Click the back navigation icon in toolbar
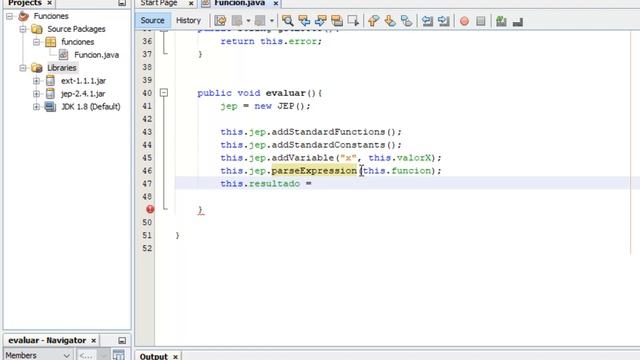The image size is (640, 360). (237, 20)
